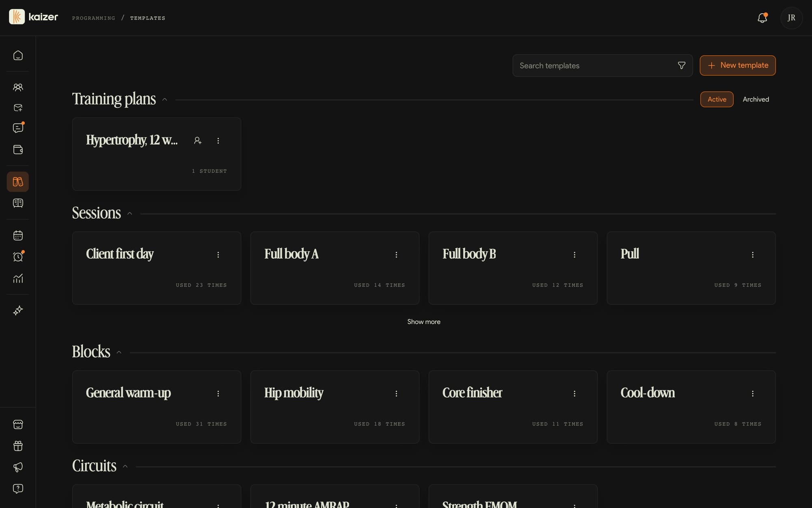Viewport: 812px width, 508px height.
Task: Open the students group icon in sidebar
Action: point(18,87)
